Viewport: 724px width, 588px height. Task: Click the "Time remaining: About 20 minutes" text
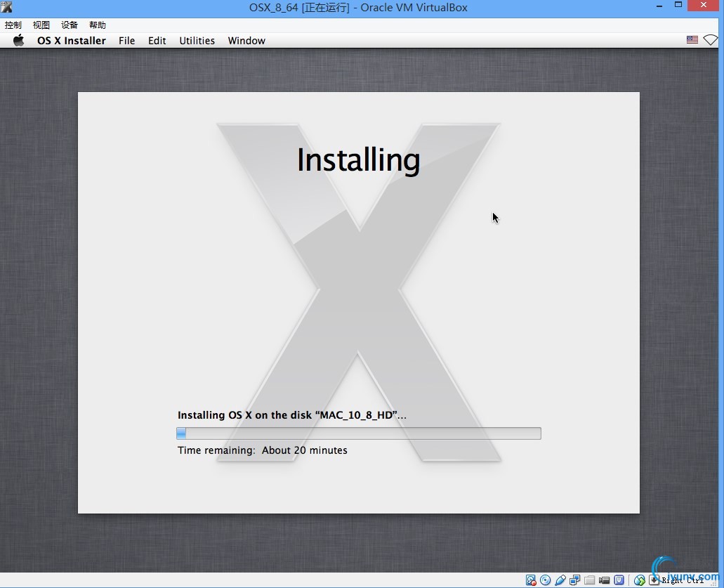[x=262, y=450]
